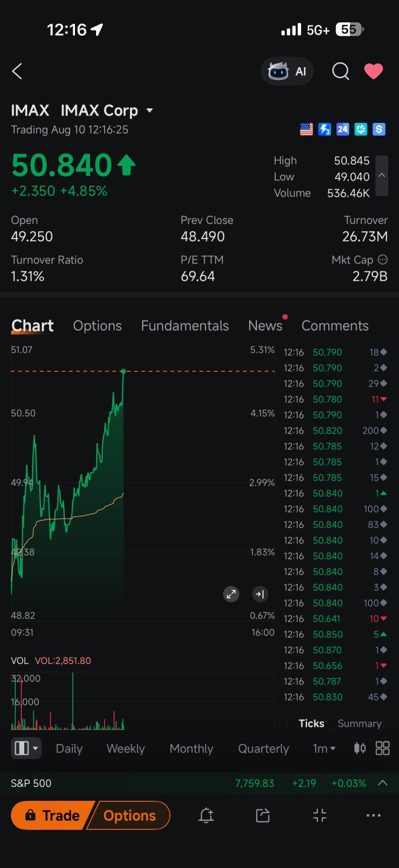Image resolution: width=399 pixels, height=868 pixels.
Task: Switch to the Options tab
Action: [x=97, y=326]
